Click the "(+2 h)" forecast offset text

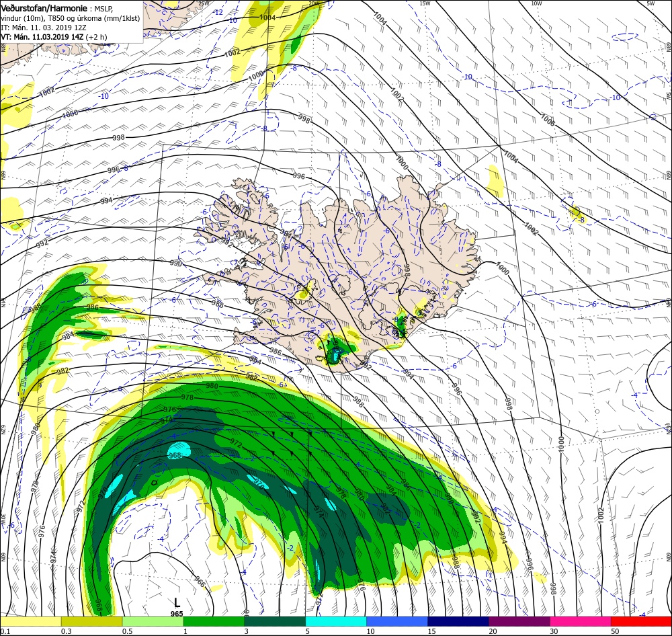pos(96,37)
